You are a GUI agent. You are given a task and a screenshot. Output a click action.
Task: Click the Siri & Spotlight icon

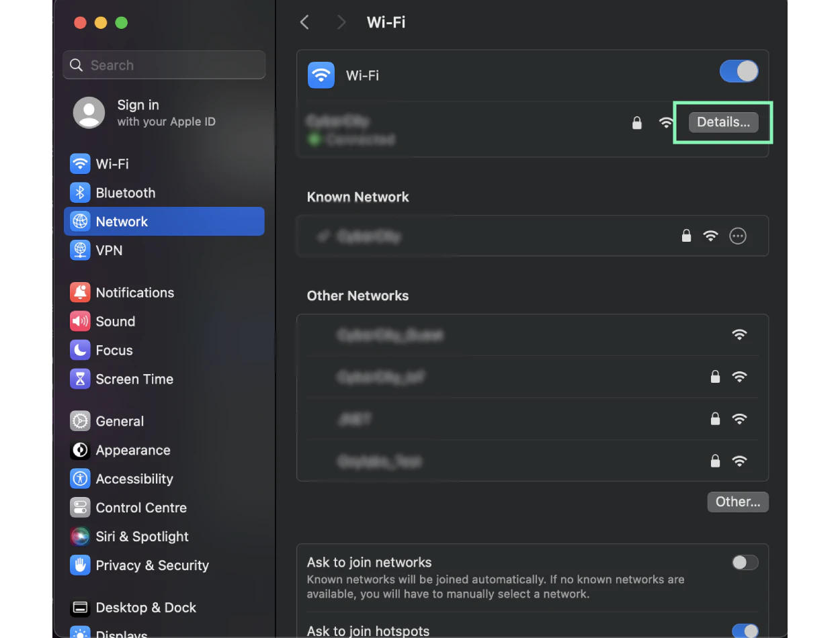coord(80,537)
